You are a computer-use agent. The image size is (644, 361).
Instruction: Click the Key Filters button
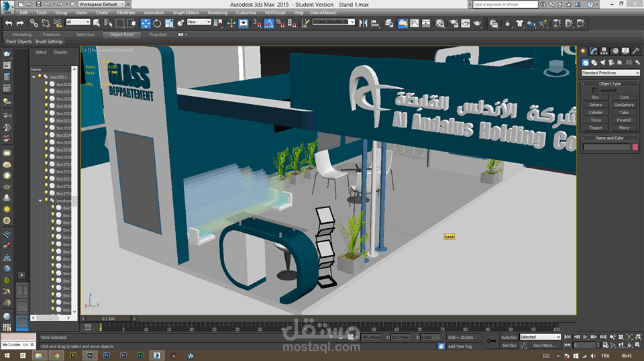coord(545,346)
